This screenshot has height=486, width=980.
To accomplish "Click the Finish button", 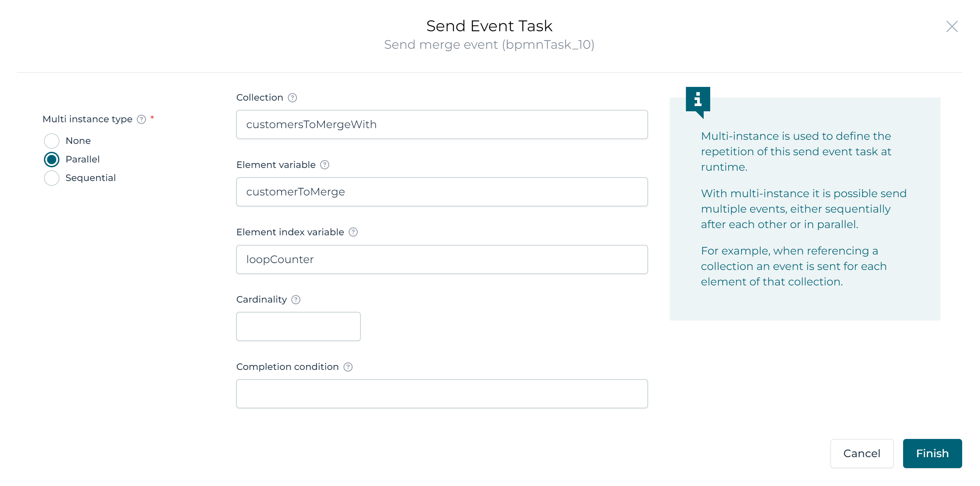I will [x=932, y=453].
